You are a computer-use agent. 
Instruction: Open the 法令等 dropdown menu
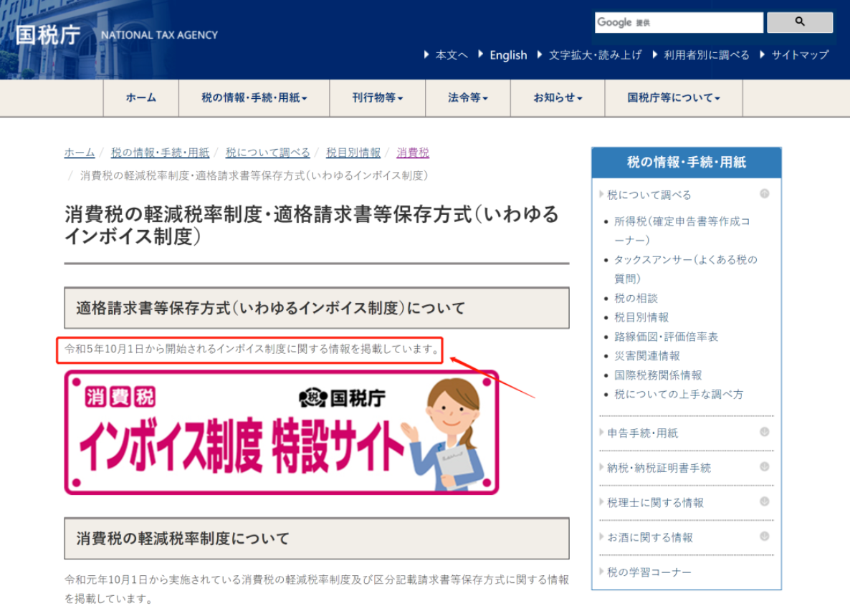[x=467, y=98]
